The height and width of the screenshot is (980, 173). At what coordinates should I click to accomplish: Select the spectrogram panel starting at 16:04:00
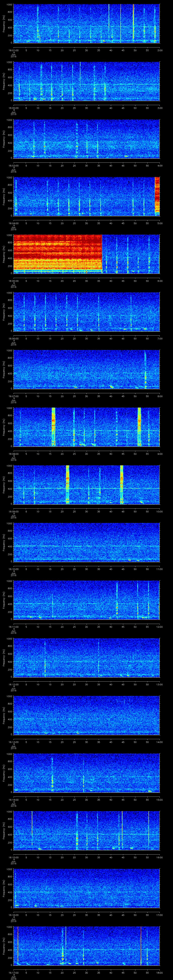tap(86, 196)
